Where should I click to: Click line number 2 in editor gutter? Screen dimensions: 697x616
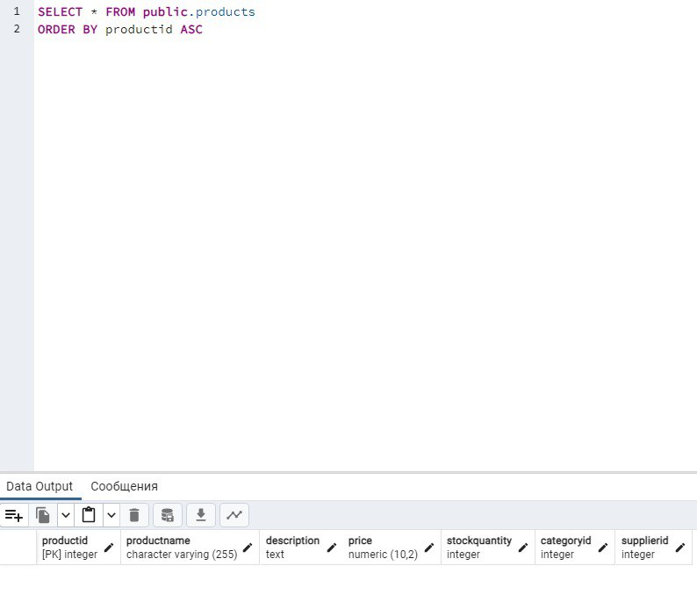click(x=16, y=29)
